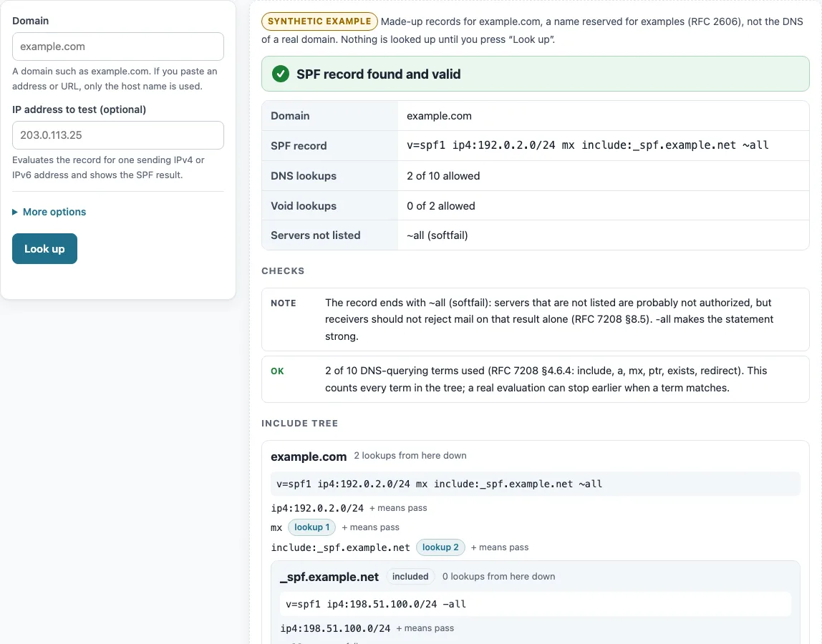Click the softfail note text in checks
The image size is (822, 644).
click(x=549, y=320)
